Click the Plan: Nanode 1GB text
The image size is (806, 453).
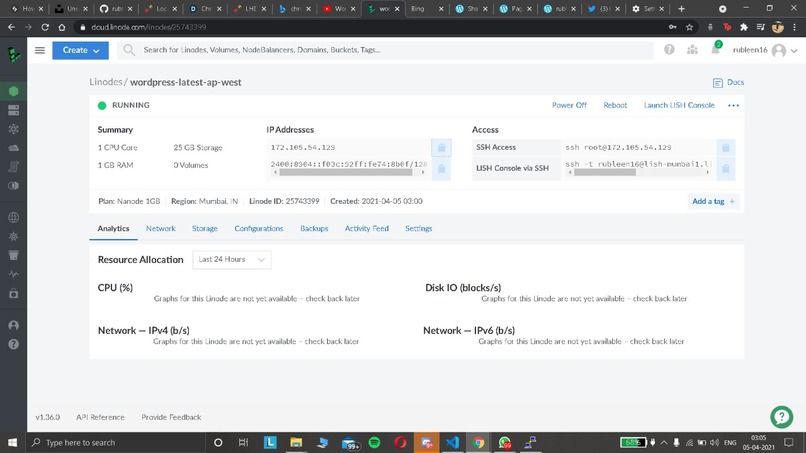(129, 201)
